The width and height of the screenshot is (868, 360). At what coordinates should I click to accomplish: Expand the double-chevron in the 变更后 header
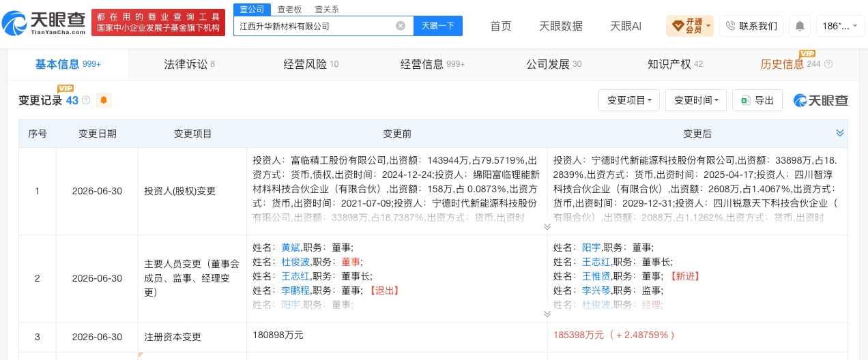840,133
